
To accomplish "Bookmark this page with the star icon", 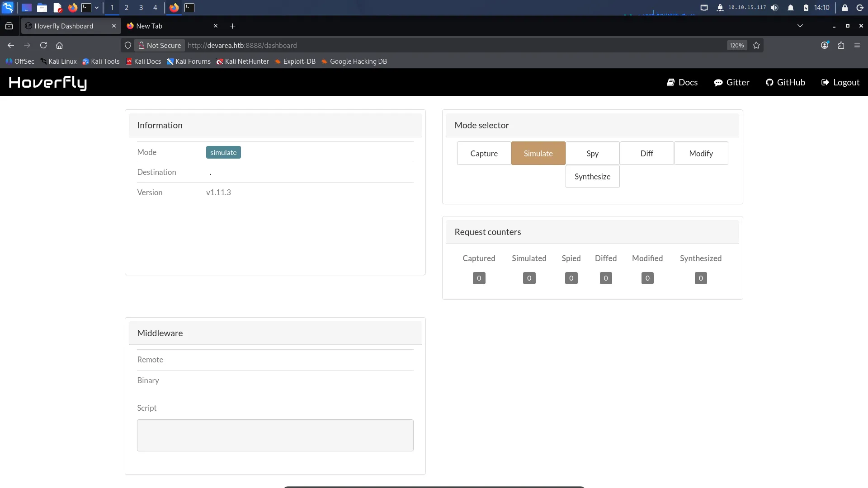I will [756, 45].
